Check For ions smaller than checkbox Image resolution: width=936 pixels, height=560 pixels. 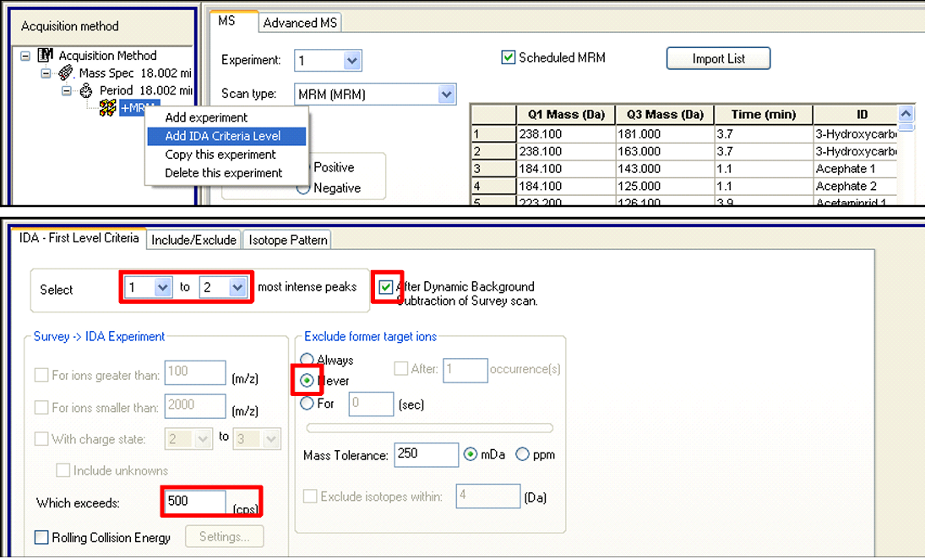(41, 408)
